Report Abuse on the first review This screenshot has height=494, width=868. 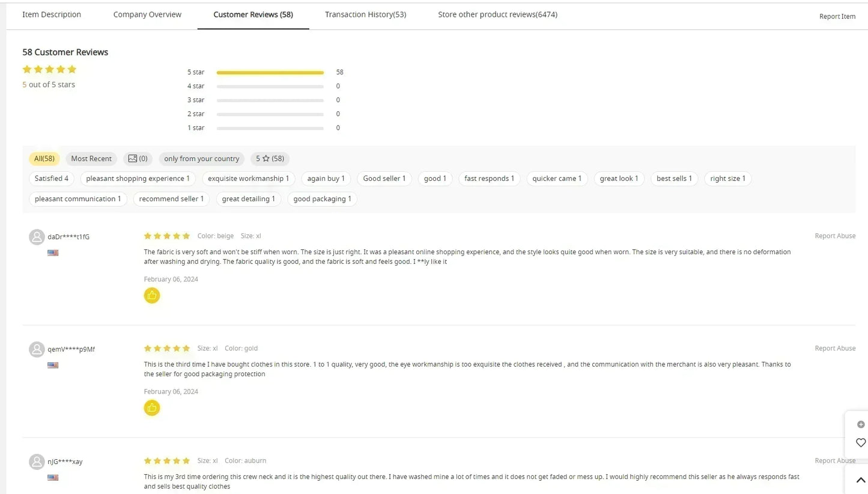click(x=834, y=236)
